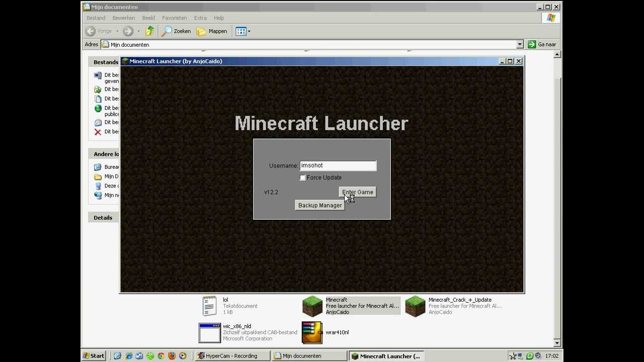
Task: Select the Minecraft launcher file icon
Action: click(312, 306)
